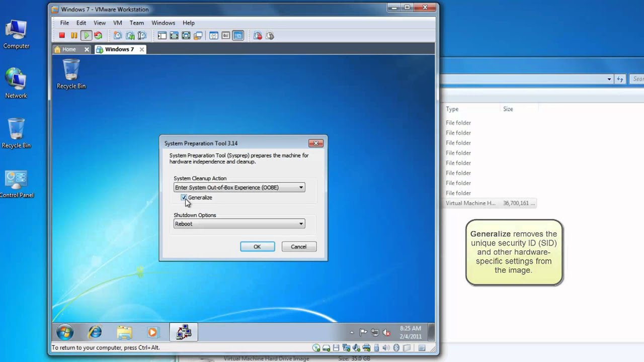Open Windows Media Player on guest taskbar
The width and height of the screenshot is (644, 362).
pyautogui.click(x=152, y=332)
